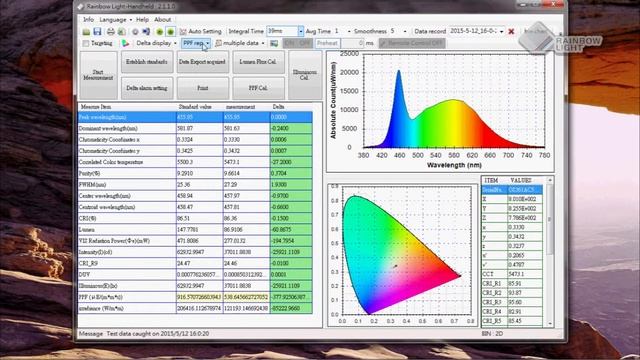Click the Remote Control OFF button
Image resolution: width=640 pixels, height=360 pixels.
(412, 43)
